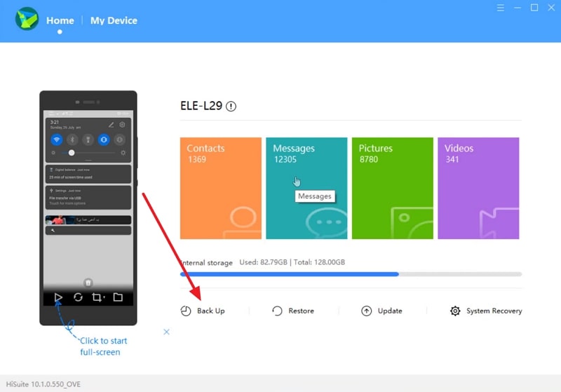Click the full-screen play icon on phone preview
The height and width of the screenshot is (392, 561).
[x=59, y=297]
